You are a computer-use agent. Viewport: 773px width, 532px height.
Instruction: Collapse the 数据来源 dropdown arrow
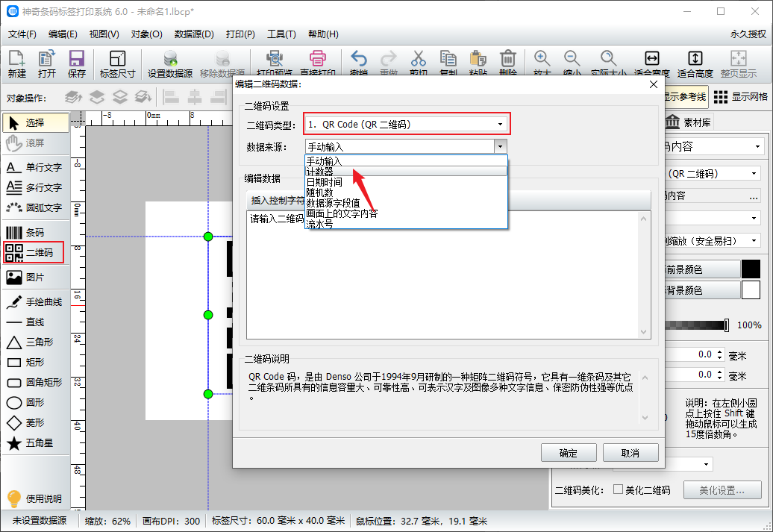click(501, 146)
